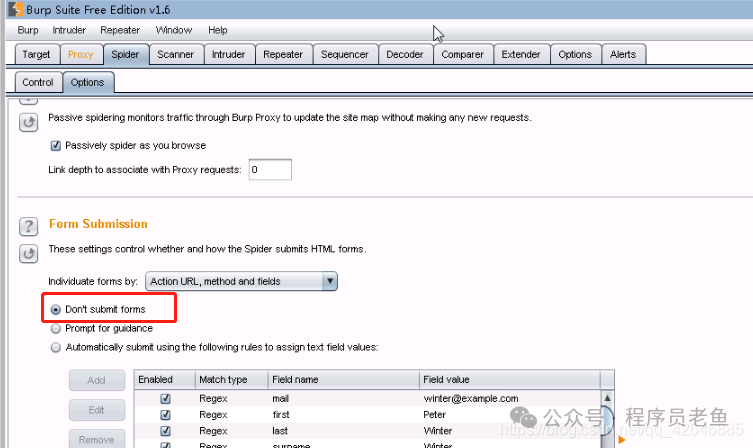The width and height of the screenshot is (753, 448).
Task: Open the Individuate forms by dropdown
Action: click(x=241, y=281)
